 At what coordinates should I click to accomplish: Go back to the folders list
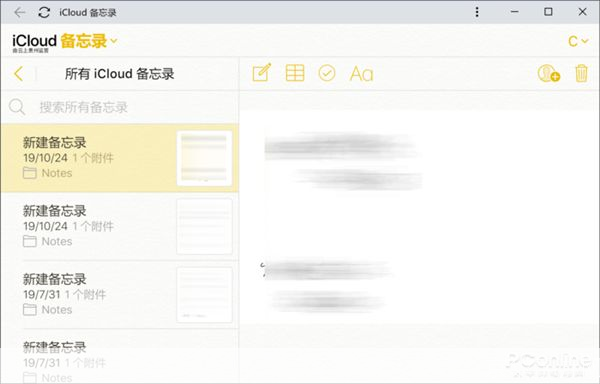pyautogui.click(x=19, y=73)
